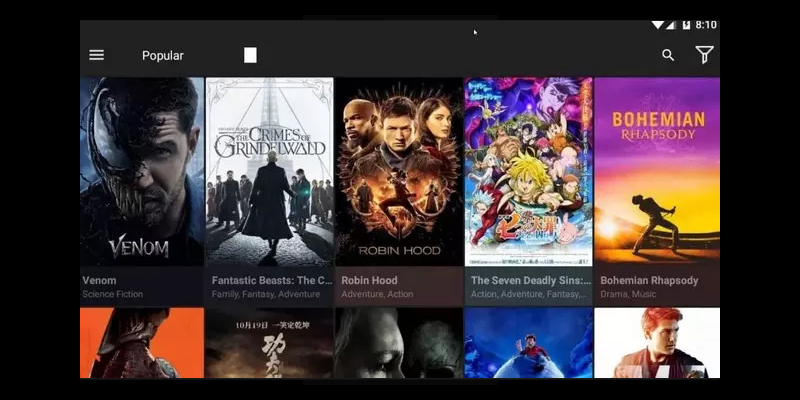The image size is (800, 400).
Task: Open the Chinese calligraphy movie poster
Action: coord(269,343)
